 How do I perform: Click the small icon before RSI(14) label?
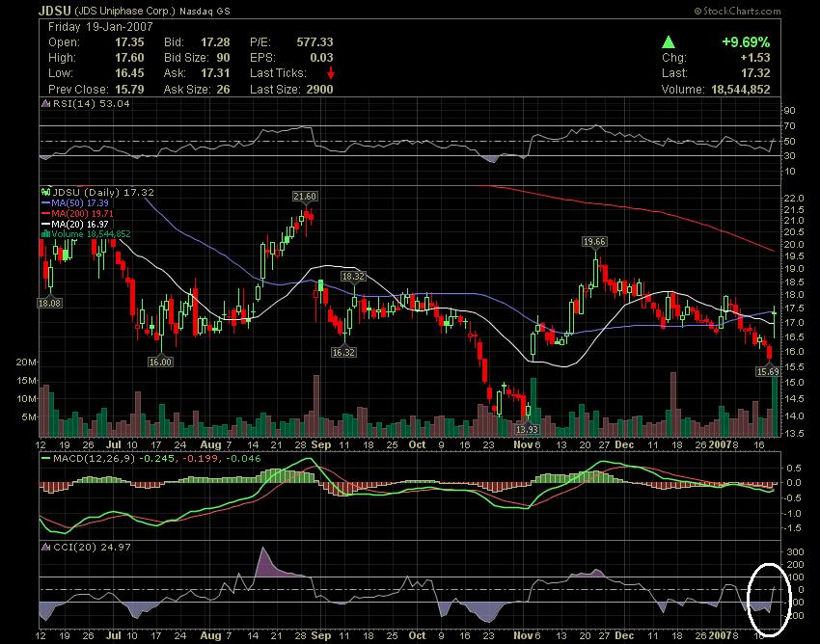tap(46, 103)
